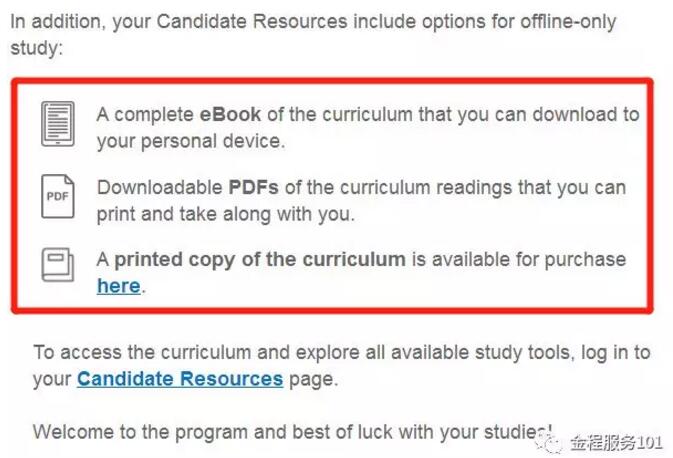Click the "Downloadable" word before PDFs
The height and width of the screenshot is (458, 673).
[159, 187]
